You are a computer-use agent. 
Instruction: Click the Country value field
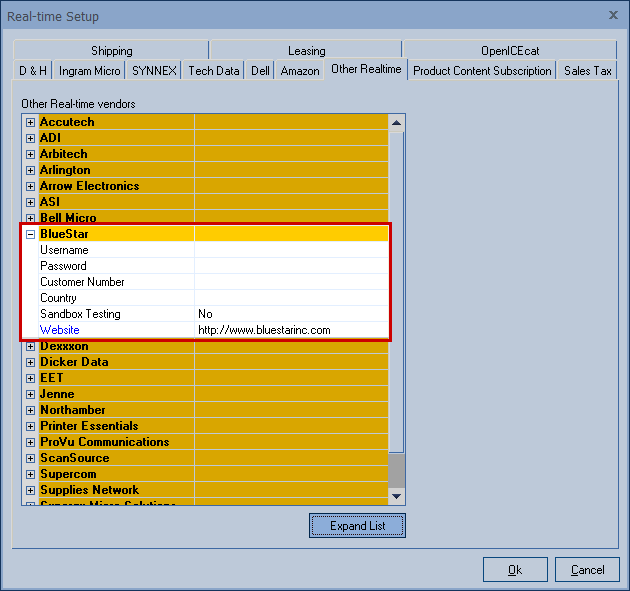point(291,298)
